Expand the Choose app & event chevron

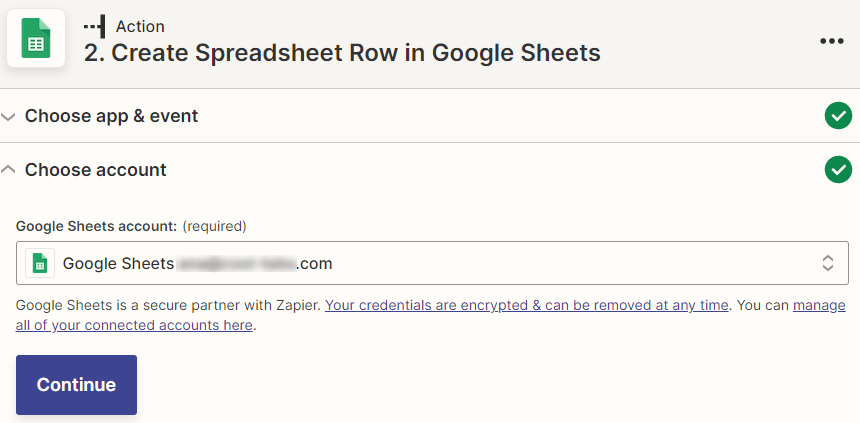pos(8,116)
